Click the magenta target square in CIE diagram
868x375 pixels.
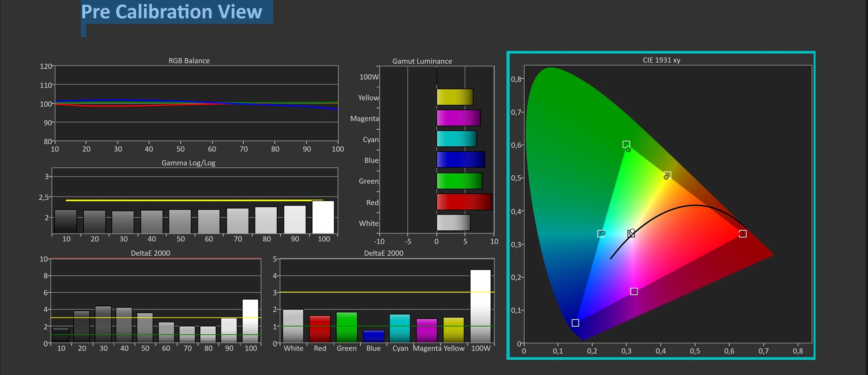click(634, 291)
